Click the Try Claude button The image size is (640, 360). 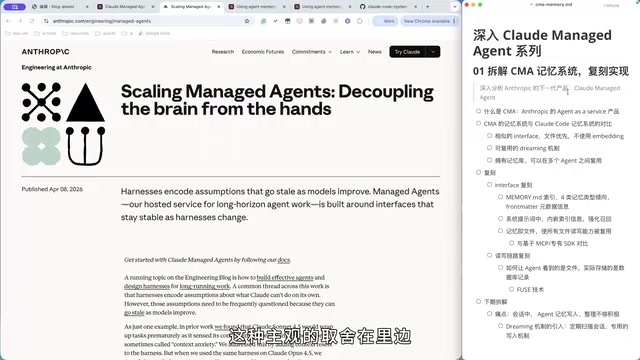(x=407, y=52)
